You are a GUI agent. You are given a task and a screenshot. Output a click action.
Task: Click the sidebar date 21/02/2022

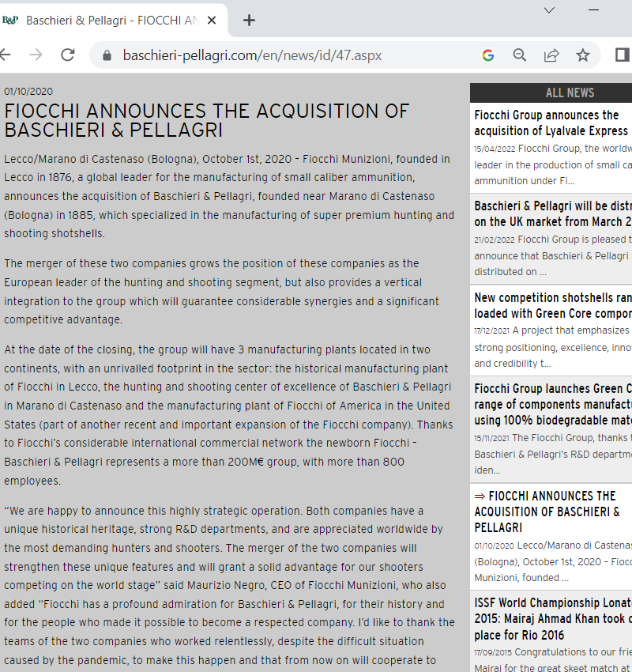(494, 240)
